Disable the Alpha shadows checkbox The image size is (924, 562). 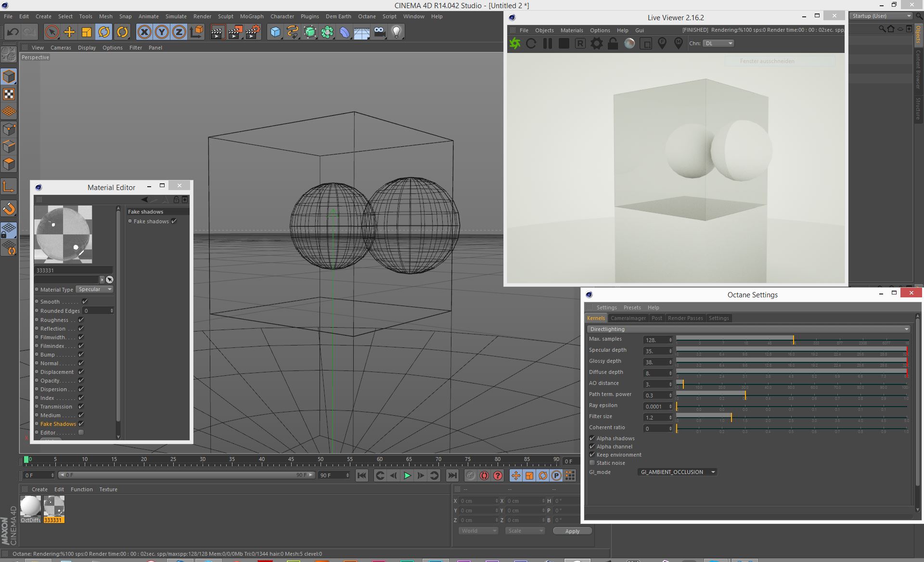click(592, 438)
